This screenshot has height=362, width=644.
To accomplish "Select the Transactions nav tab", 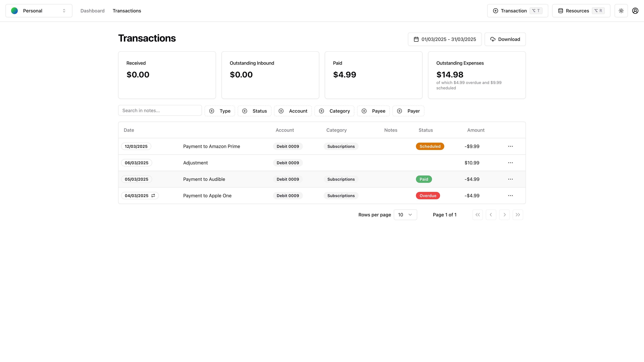I will click(127, 11).
